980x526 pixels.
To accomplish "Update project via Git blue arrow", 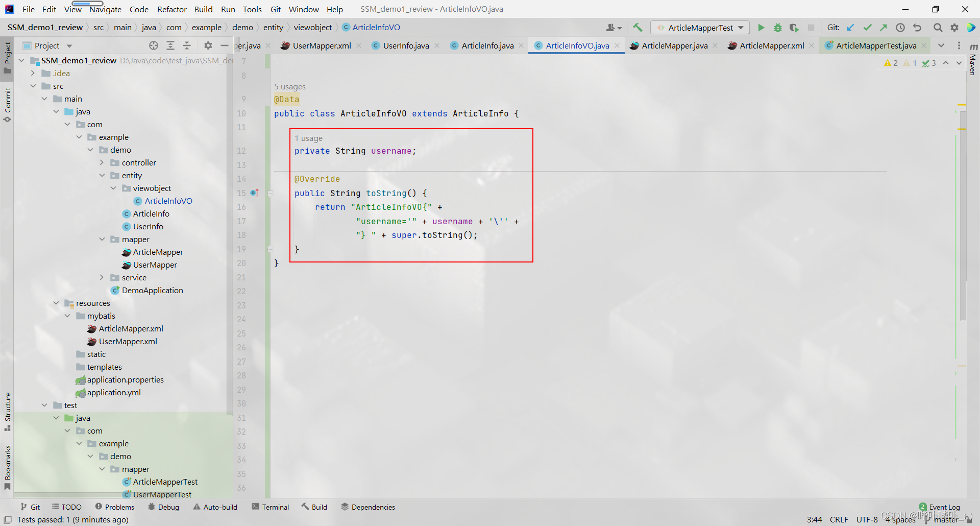I will pos(850,28).
